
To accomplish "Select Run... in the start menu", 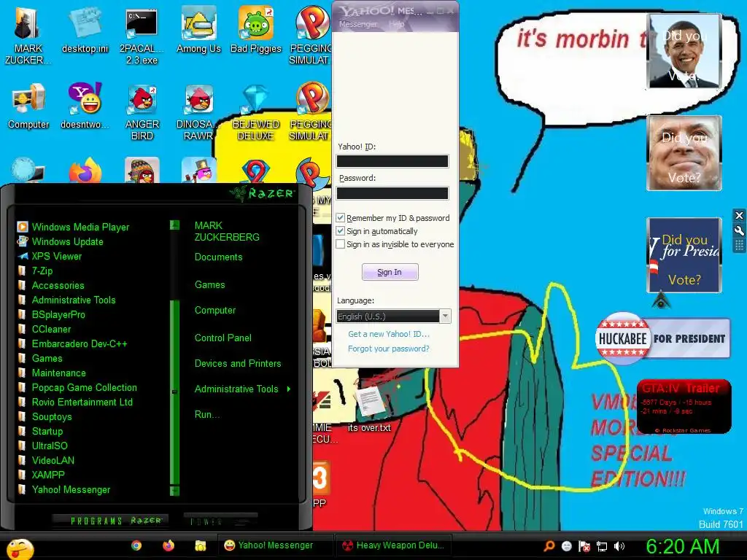I will [206, 414].
